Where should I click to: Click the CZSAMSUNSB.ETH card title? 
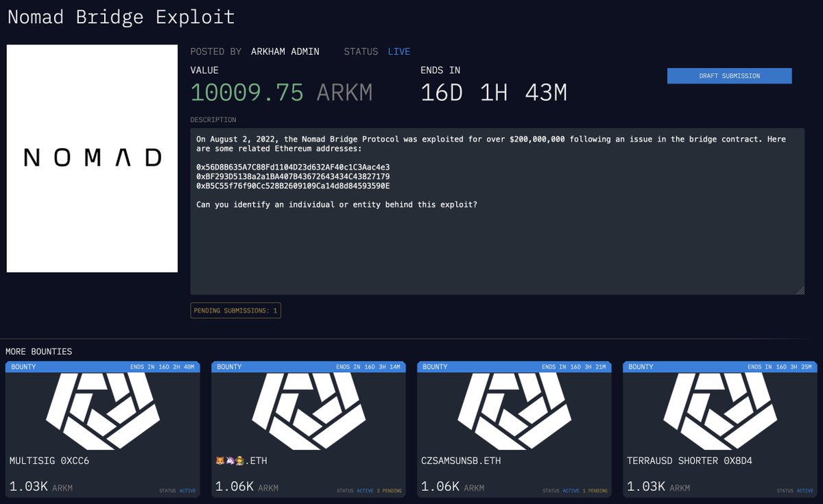[x=461, y=461]
